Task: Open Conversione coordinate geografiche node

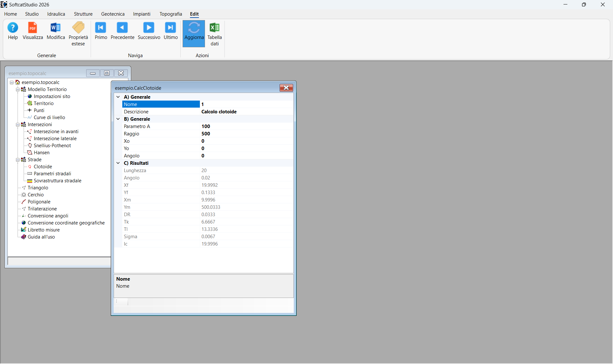Action: pyautogui.click(x=66, y=223)
